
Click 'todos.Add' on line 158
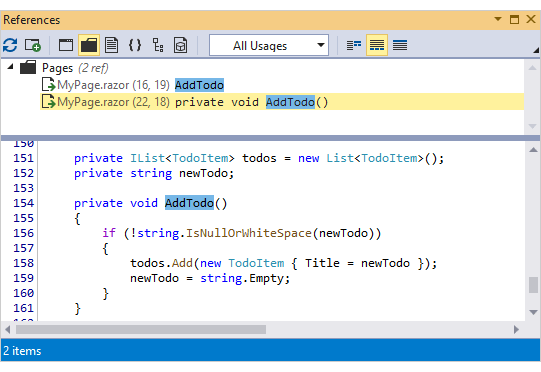161,263
